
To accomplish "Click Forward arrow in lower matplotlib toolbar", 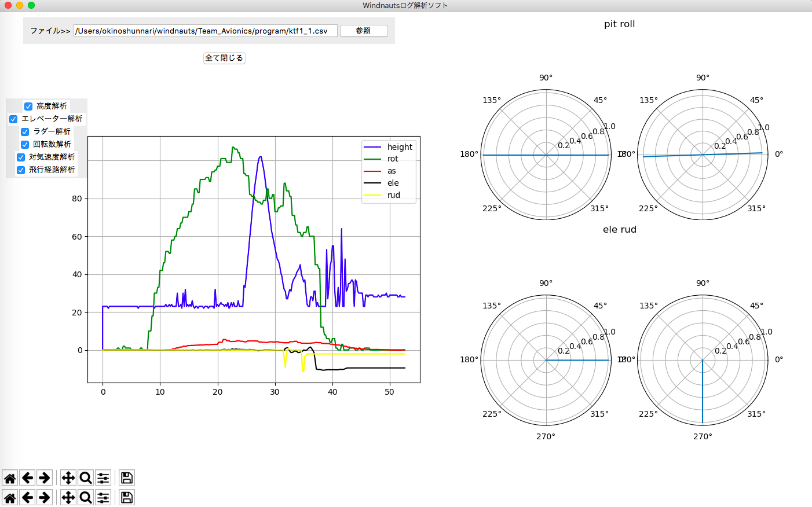I will (x=44, y=497).
